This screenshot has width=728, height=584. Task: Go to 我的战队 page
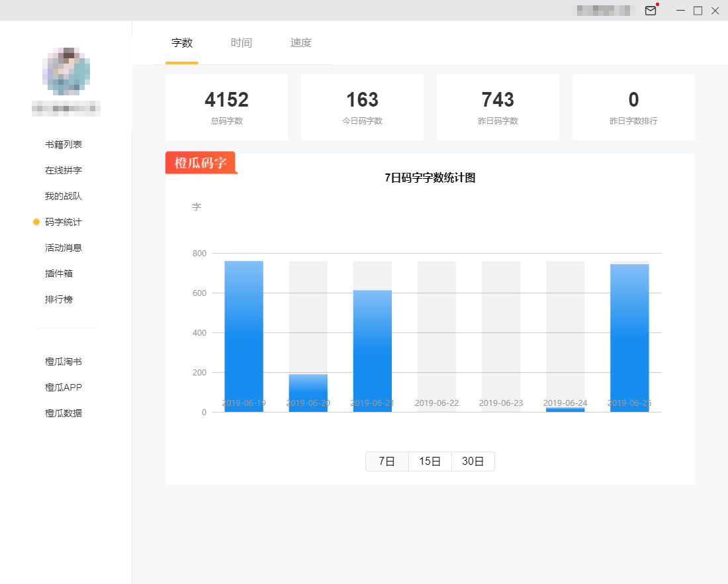point(64,196)
